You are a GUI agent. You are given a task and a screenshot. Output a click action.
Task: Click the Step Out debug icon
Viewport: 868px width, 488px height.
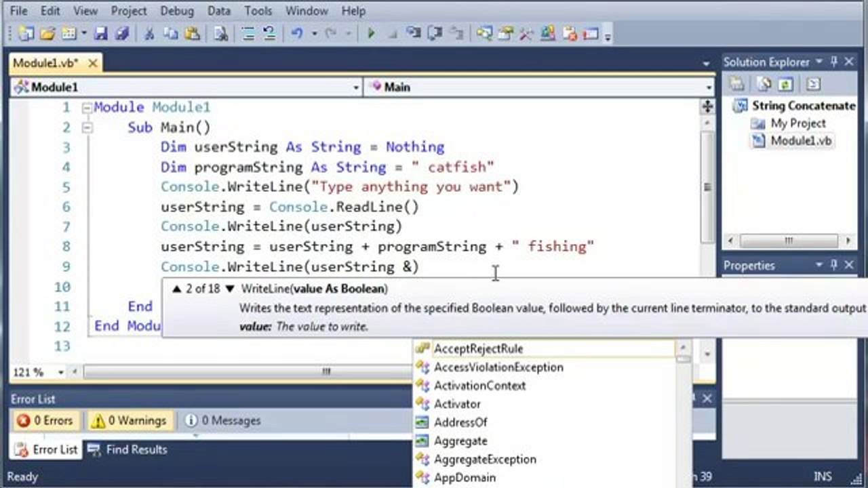[456, 33]
